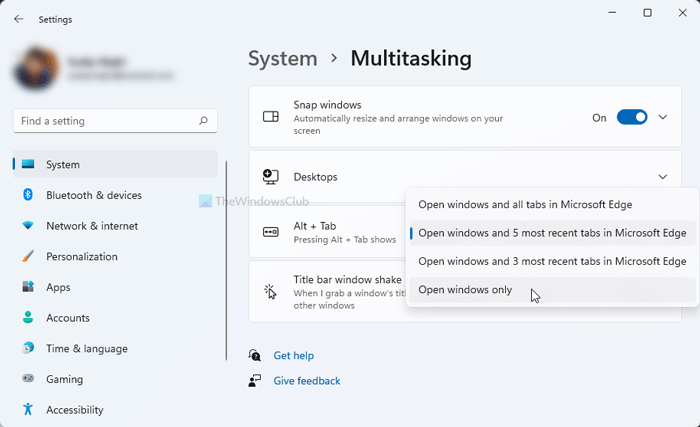This screenshot has width=700, height=427.
Task: Click the Get help link
Action: point(293,355)
